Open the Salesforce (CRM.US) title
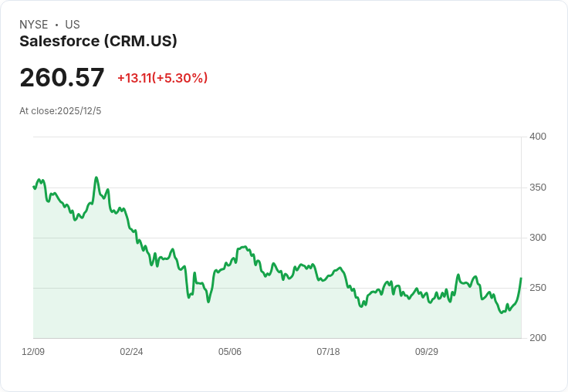Viewport: 568px width, 392px height. (x=98, y=41)
